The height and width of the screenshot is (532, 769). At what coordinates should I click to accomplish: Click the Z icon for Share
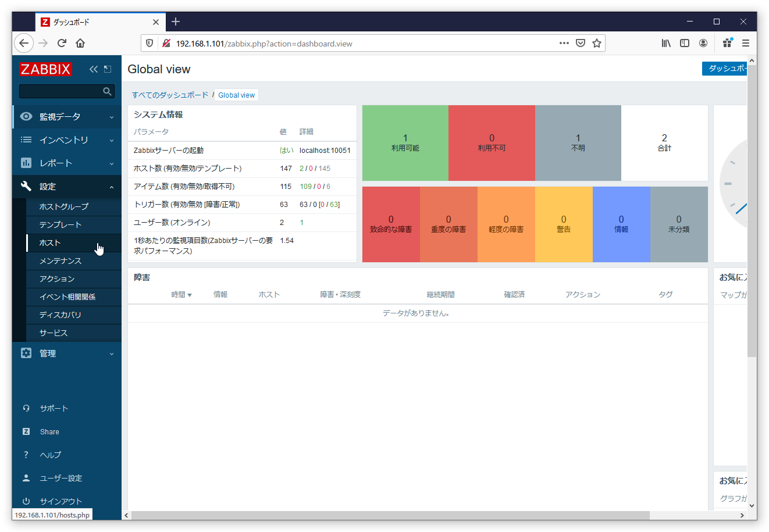pos(26,431)
